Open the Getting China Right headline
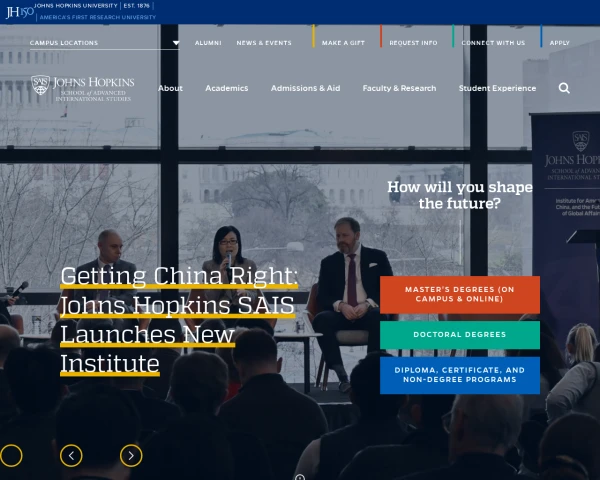The width and height of the screenshot is (600, 480). (x=179, y=320)
